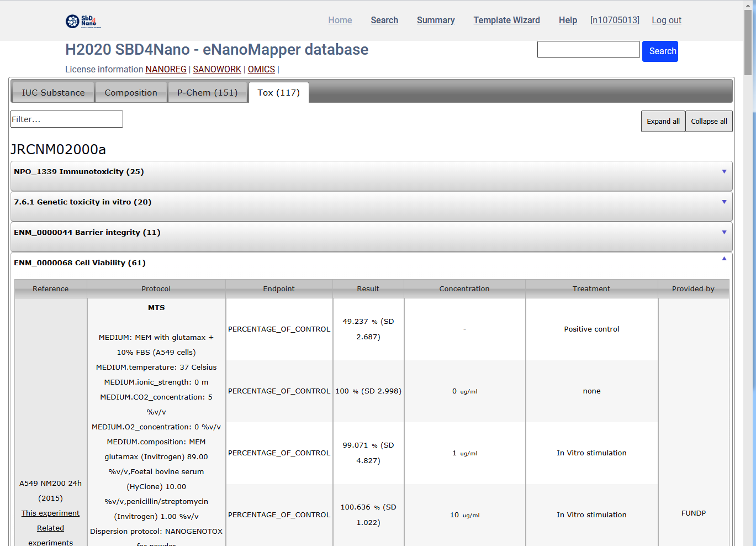Log out of the database
Image resolution: width=756 pixels, height=546 pixels.
pyautogui.click(x=666, y=20)
